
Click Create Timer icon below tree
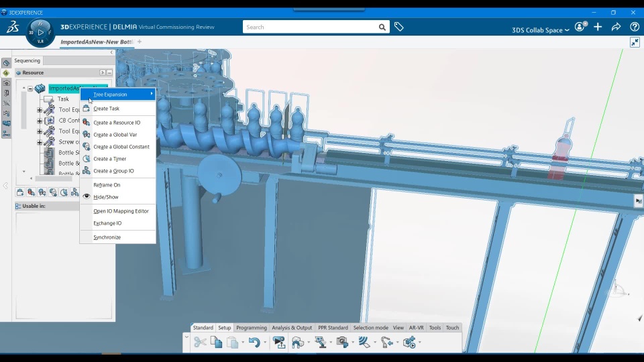point(64,192)
